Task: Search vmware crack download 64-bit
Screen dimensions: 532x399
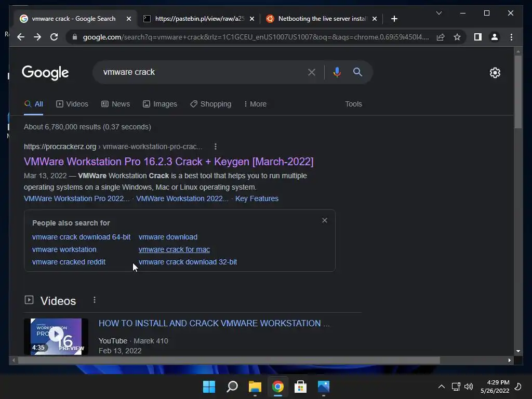Action: (x=81, y=237)
